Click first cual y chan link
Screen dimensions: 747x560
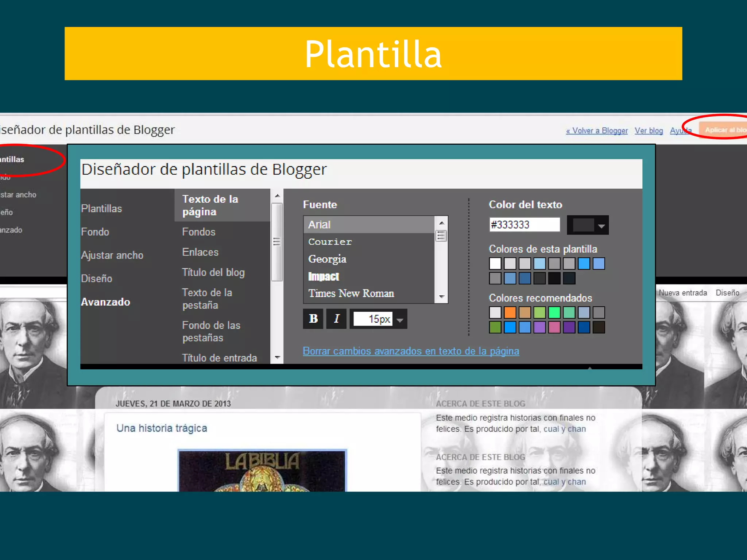coord(565,429)
